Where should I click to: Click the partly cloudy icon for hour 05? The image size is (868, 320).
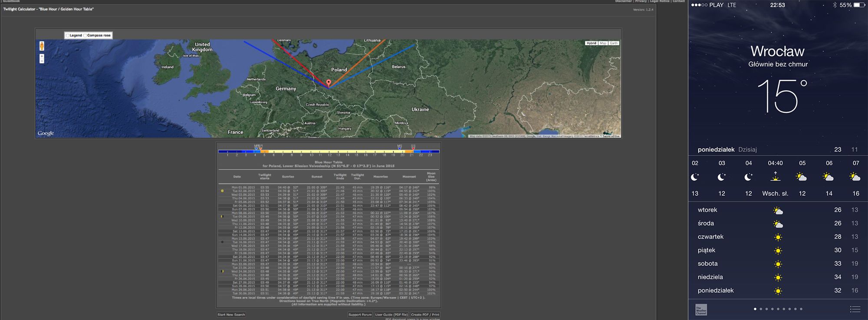pos(802,177)
